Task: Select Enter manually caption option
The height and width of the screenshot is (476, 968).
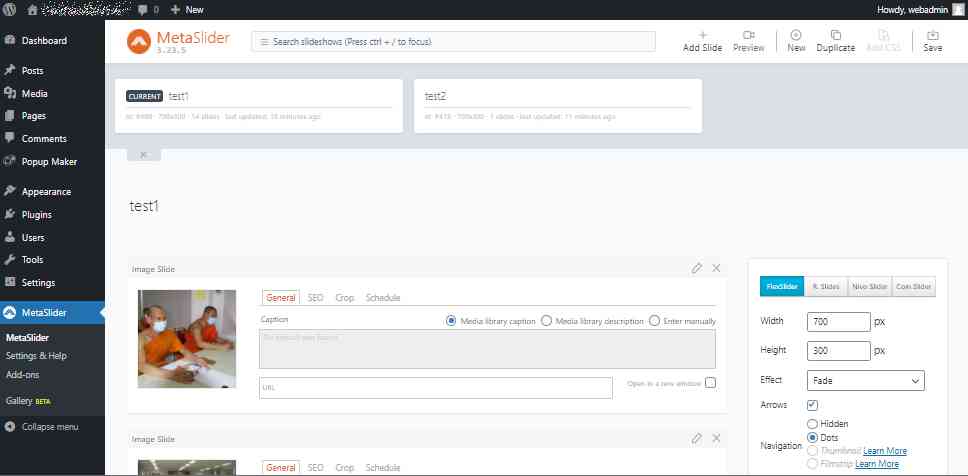Action: coord(654,321)
